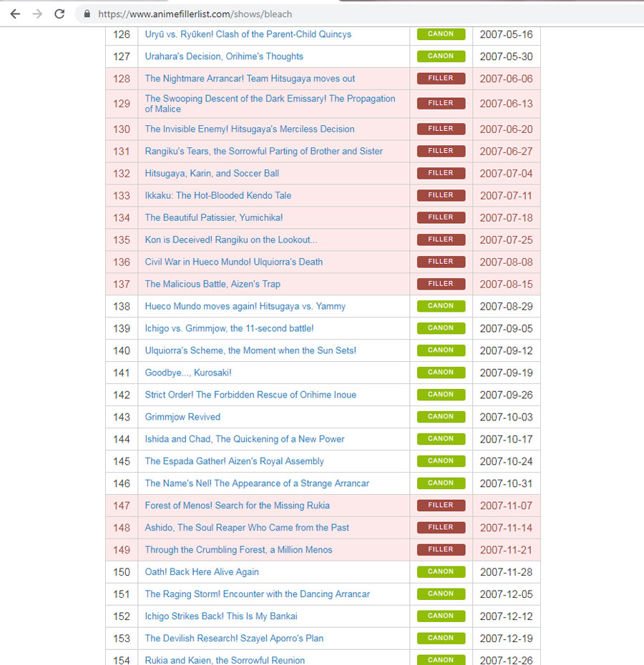Open 'The Espada Gather! Aizen's Royal Assembly'

click(234, 461)
